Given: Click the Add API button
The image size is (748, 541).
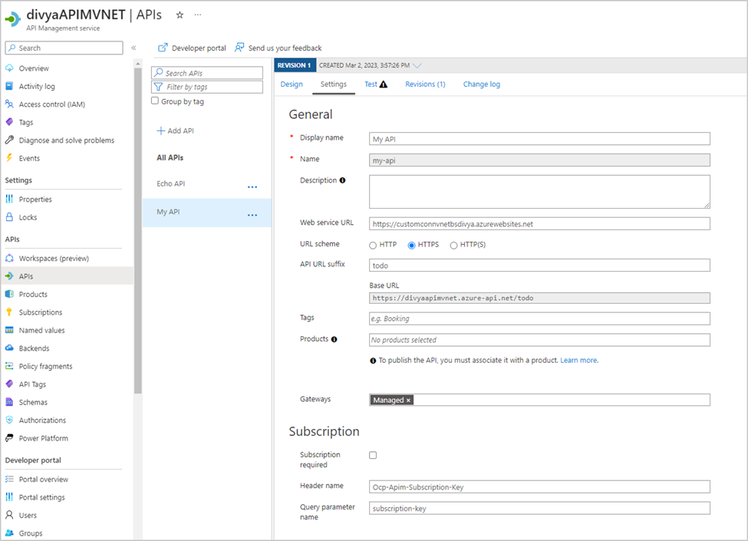Looking at the screenshot, I should [x=176, y=131].
